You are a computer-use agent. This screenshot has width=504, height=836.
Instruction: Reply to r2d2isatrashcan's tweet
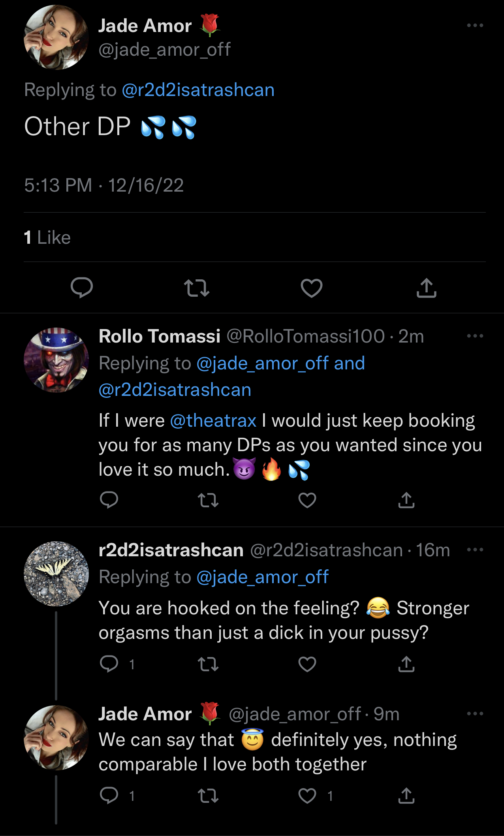(109, 664)
